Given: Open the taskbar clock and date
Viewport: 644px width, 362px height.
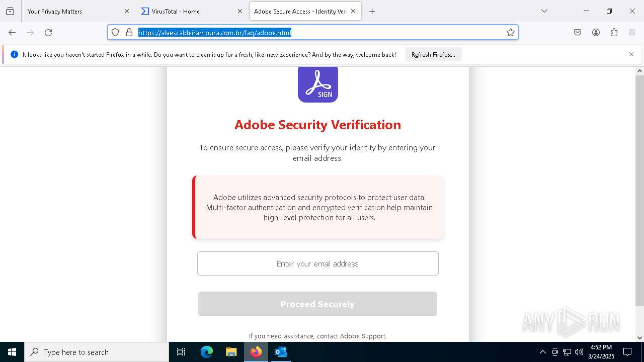Looking at the screenshot, I should coord(601,352).
